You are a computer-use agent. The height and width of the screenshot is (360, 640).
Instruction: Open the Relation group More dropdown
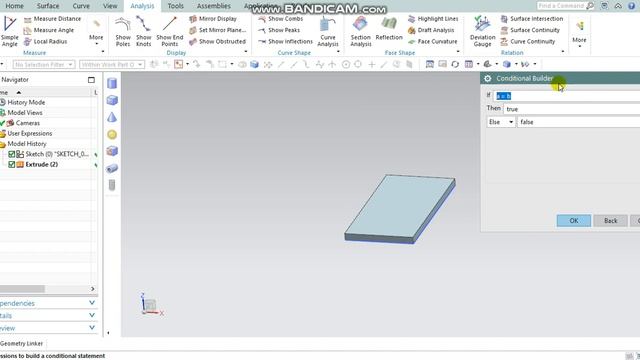tap(579, 34)
